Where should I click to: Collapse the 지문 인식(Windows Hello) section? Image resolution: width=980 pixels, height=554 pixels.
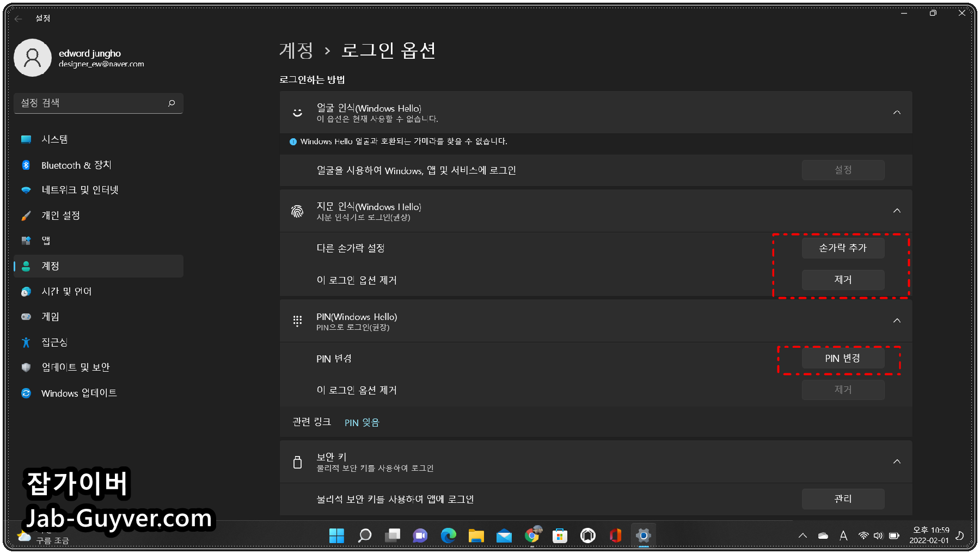click(x=897, y=211)
